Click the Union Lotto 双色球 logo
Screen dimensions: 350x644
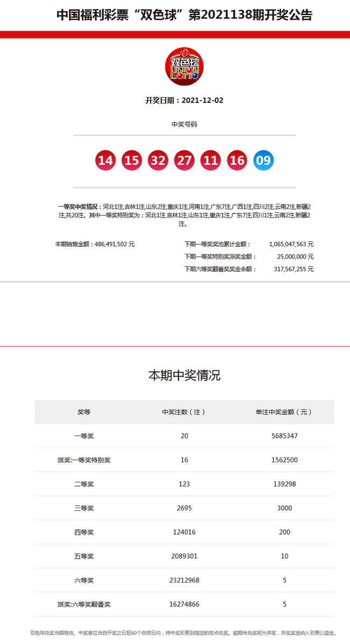coord(184,66)
